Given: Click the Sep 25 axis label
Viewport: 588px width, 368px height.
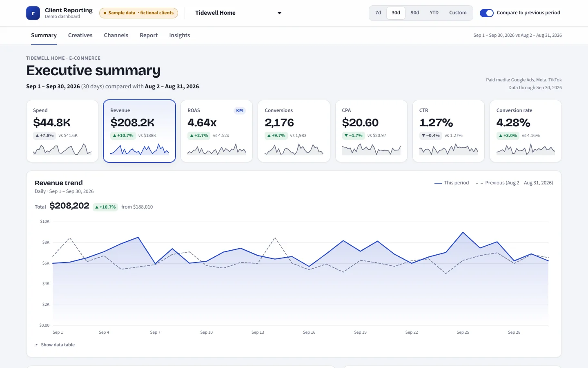Looking at the screenshot, I should click(463, 332).
